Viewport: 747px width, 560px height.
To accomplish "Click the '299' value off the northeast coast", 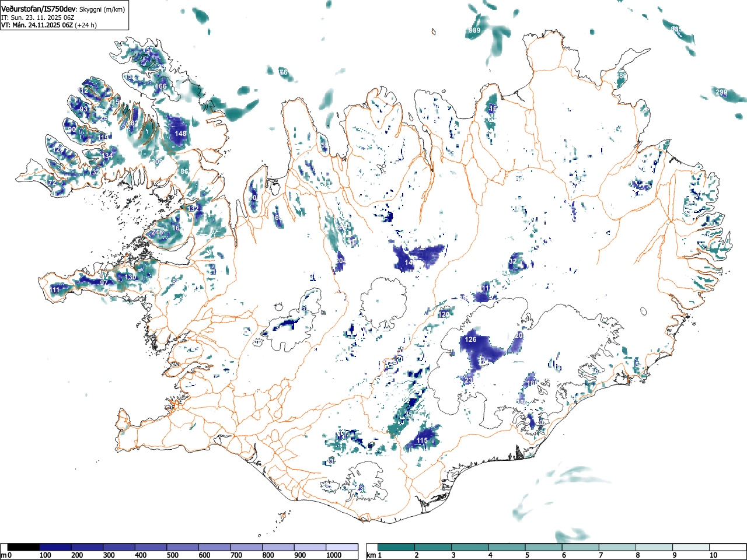I will click(x=721, y=93).
